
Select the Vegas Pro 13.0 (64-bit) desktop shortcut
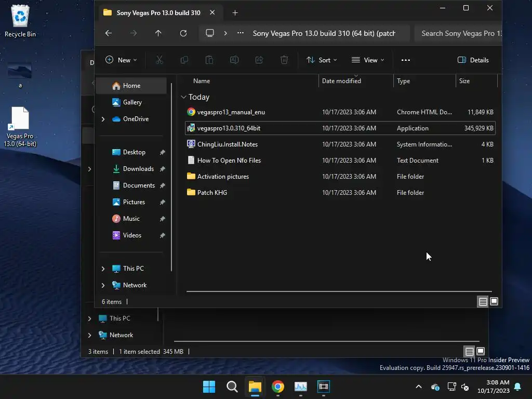point(20,127)
